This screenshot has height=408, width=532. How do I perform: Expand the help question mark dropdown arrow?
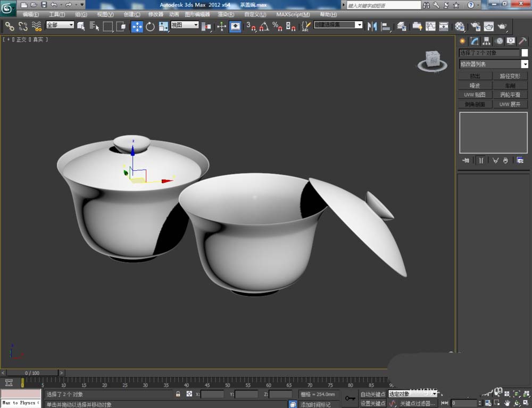pyautogui.click(x=477, y=5)
